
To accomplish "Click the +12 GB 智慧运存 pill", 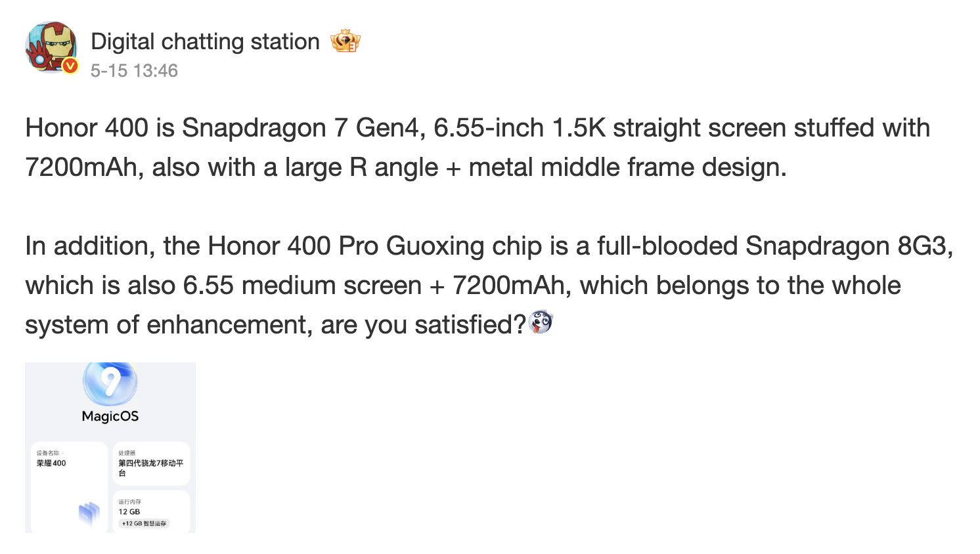I will click(145, 523).
